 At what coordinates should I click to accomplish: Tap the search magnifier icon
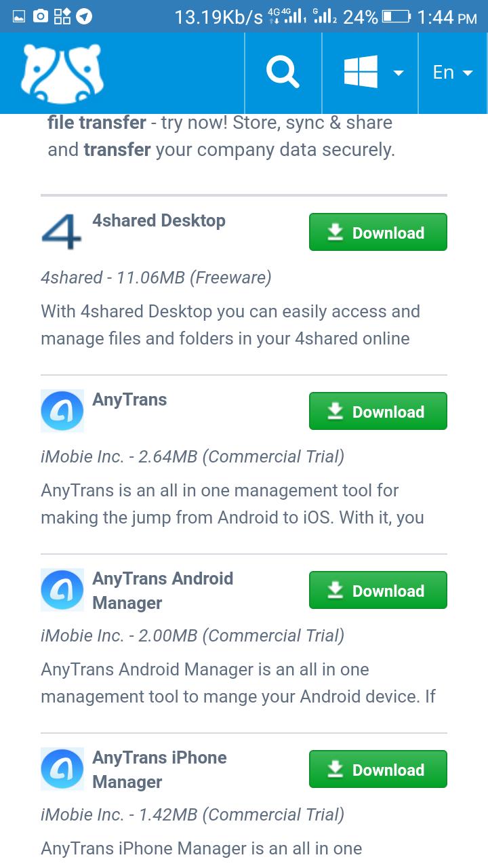pyautogui.click(x=283, y=73)
